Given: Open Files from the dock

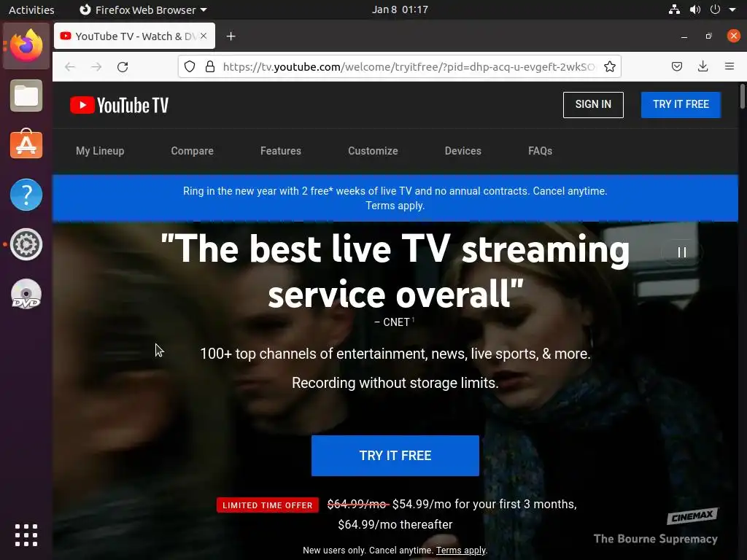Looking at the screenshot, I should 26,96.
